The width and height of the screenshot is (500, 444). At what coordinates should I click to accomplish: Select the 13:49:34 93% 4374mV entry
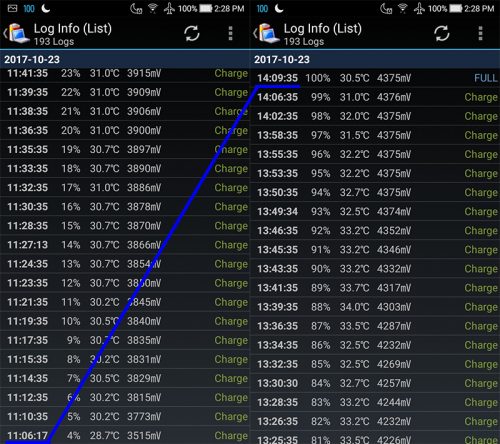click(375, 211)
